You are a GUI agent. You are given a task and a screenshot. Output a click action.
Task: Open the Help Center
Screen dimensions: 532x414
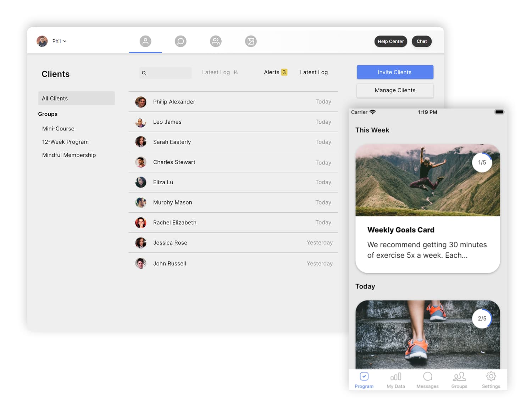[x=390, y=41]
